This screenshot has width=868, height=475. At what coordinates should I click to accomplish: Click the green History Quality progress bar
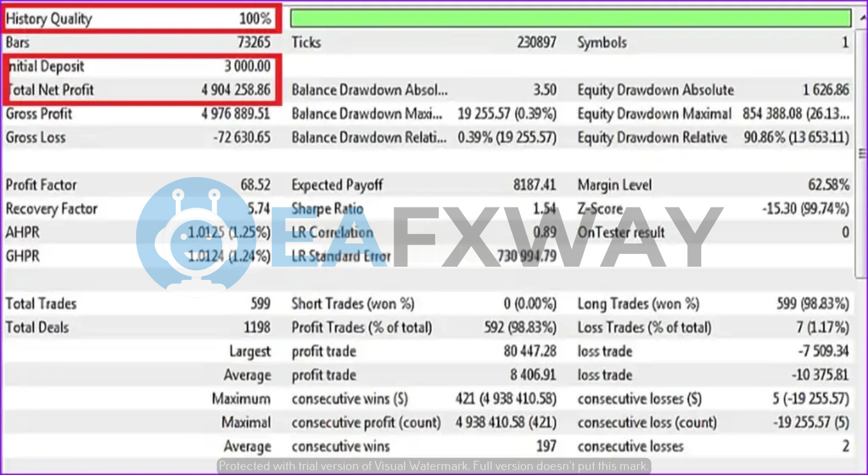(x=571, y=18)
